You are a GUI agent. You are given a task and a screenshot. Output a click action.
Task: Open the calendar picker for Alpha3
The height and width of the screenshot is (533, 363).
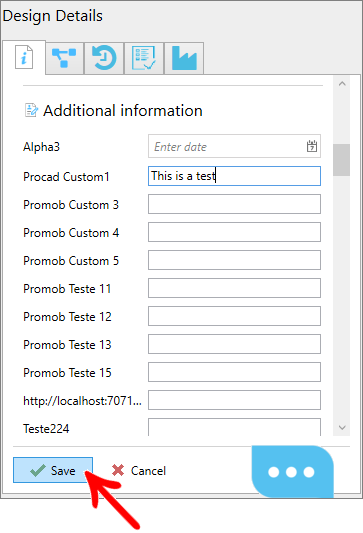coord(312,147)
